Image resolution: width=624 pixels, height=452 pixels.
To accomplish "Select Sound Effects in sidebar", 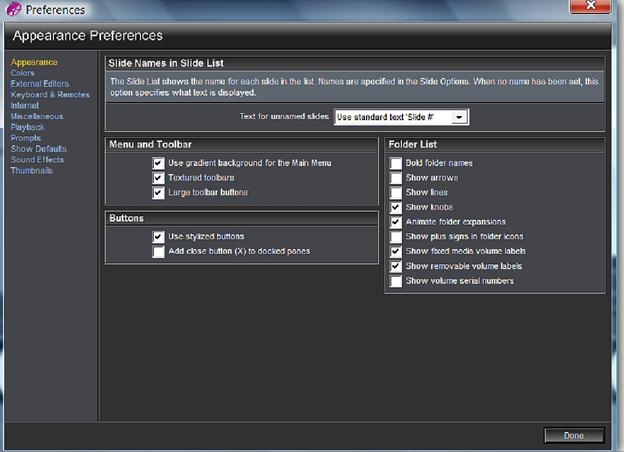I will (37, 160).
